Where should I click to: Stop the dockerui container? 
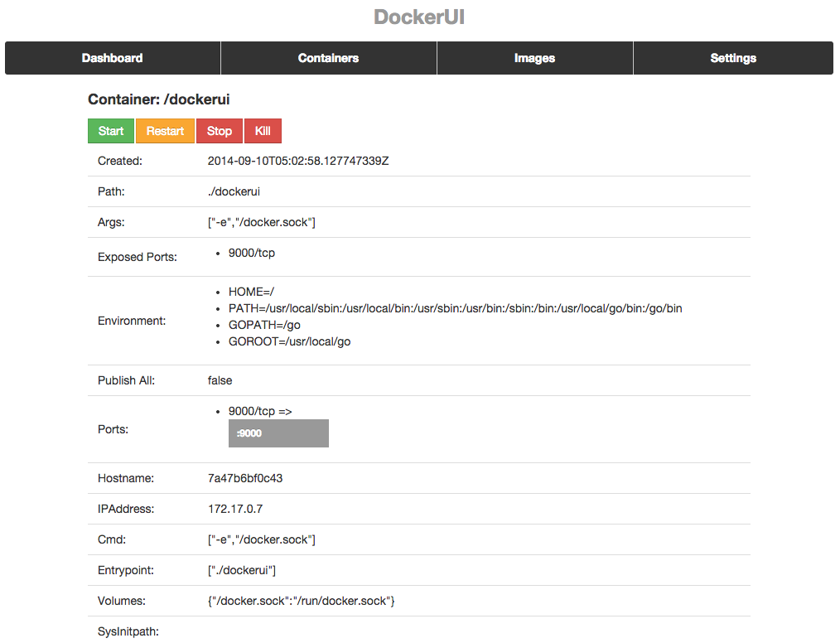[x=219, y=131]
